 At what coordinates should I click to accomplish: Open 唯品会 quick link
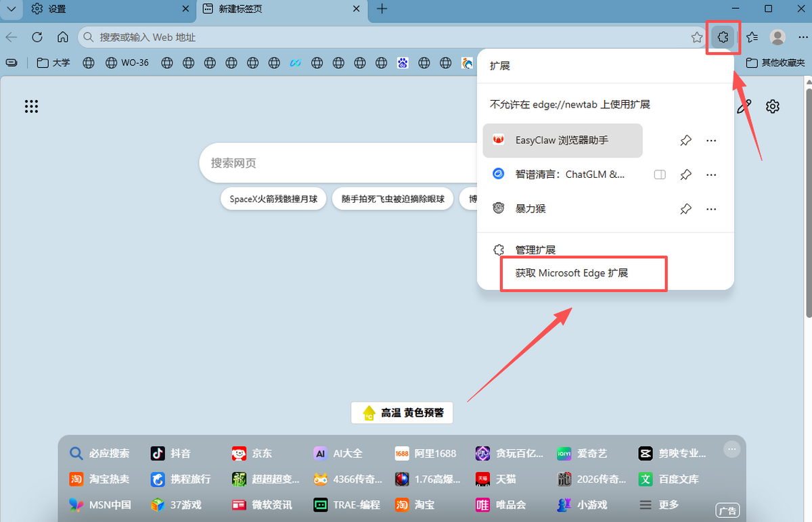point(501,504)
